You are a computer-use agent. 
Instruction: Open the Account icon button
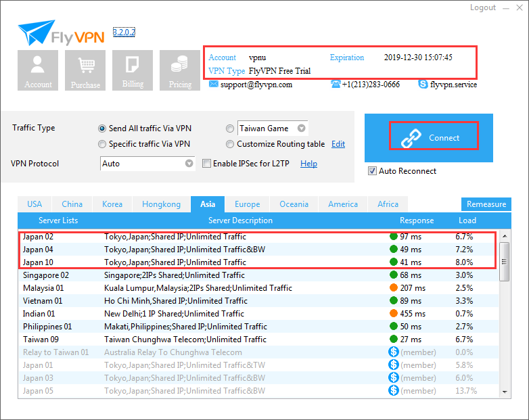pyautogui.click(x=38, y=70)
